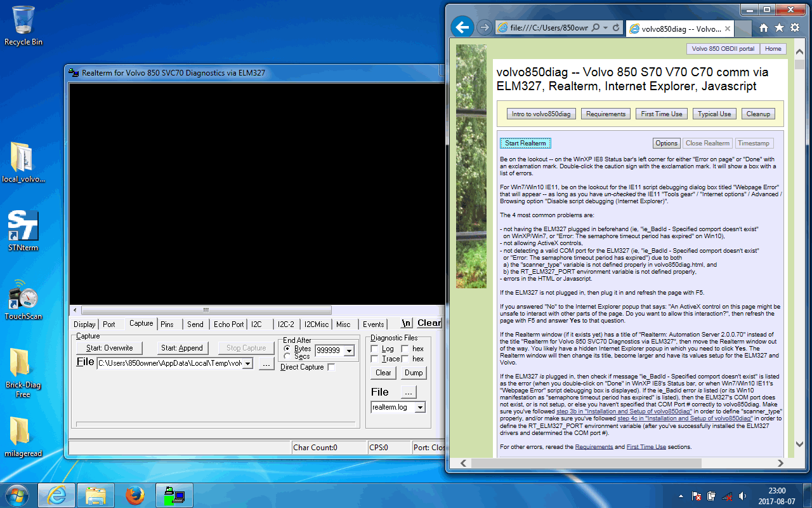This screenshot has width=812, height=508.
Task: Open the Volvo 850 OBDII portal button
Action: [723, 49]
